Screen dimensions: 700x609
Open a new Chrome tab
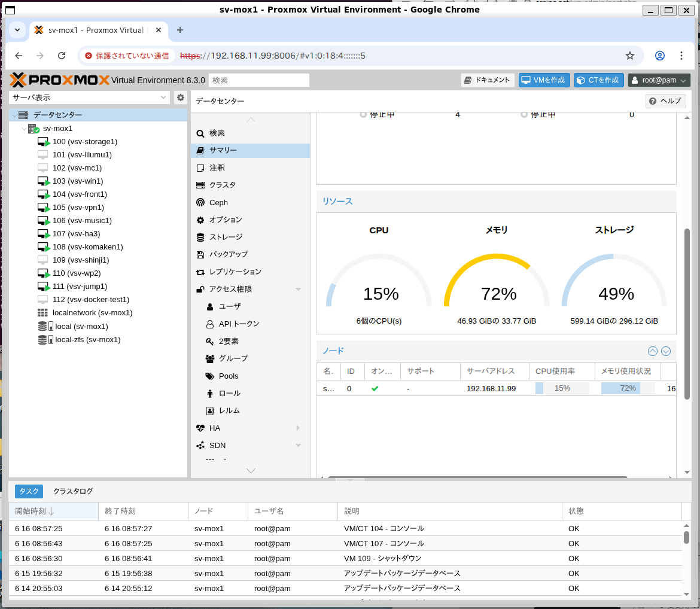(180, 30)
